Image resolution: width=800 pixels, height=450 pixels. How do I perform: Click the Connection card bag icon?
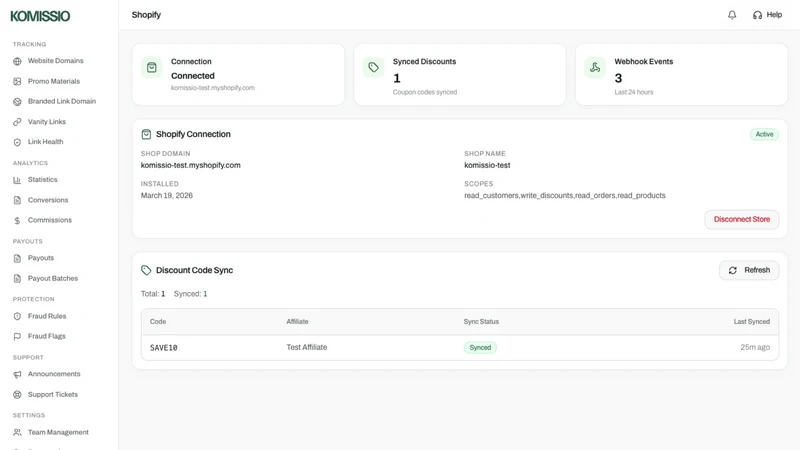(x=152, y=67)
